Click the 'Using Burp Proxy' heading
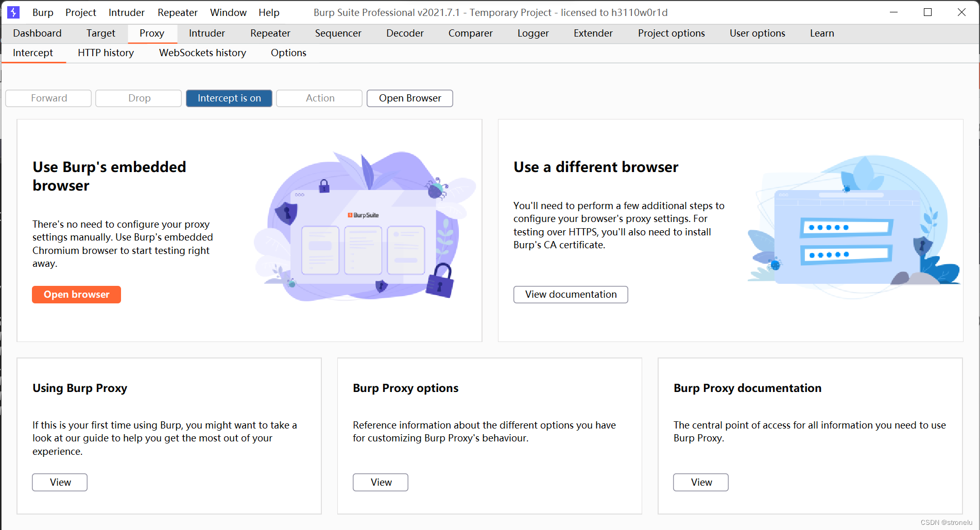 80,388
